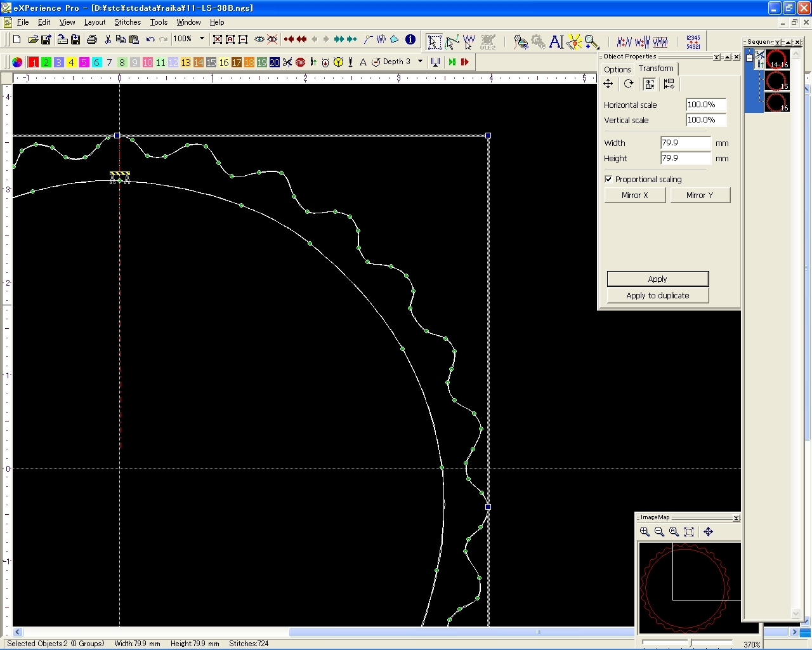Select the node edit arrow tool

point(452,42)
